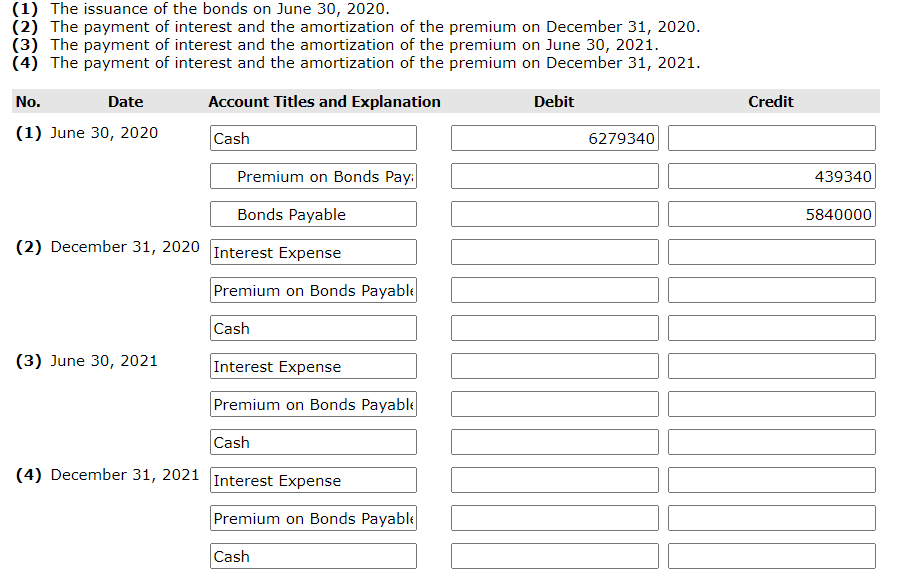
Task: Click Interest Expense debit field for June 30, 2021
Action: pos(555,366)
